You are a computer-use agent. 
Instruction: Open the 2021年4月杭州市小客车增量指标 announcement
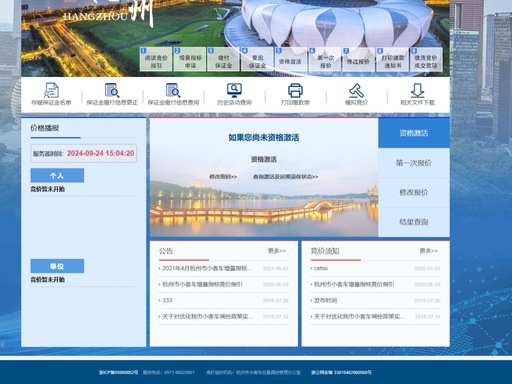207,268
